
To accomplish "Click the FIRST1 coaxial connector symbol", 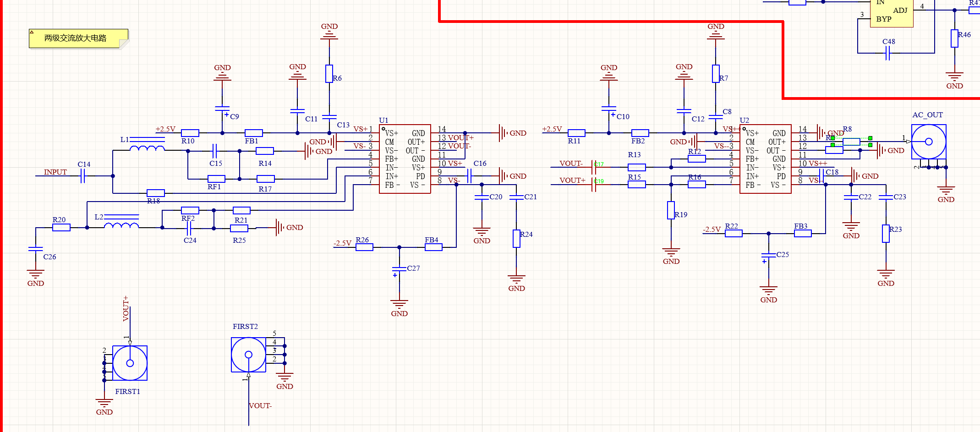I will (x=130, y=363).
